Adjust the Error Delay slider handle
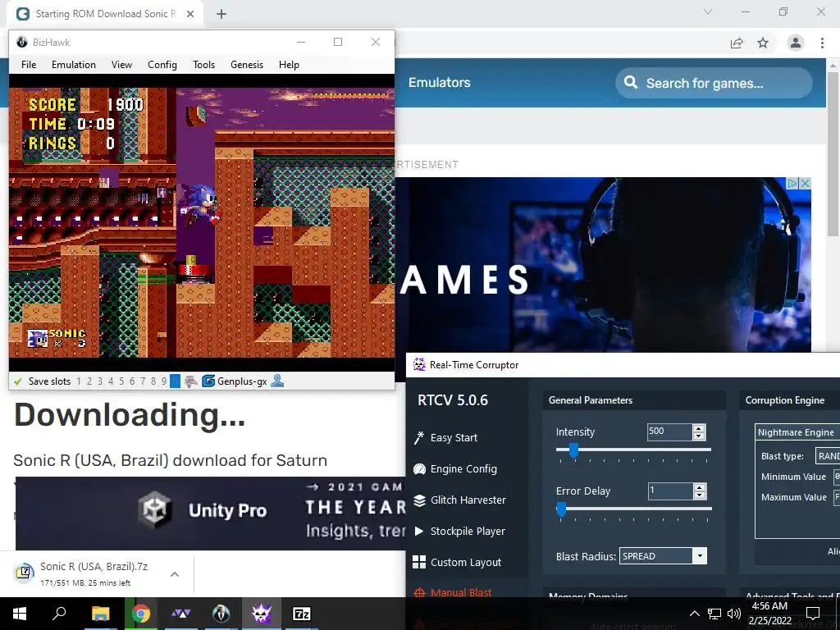The width and height of the screenshot is (840, 630). coord(561,509)
